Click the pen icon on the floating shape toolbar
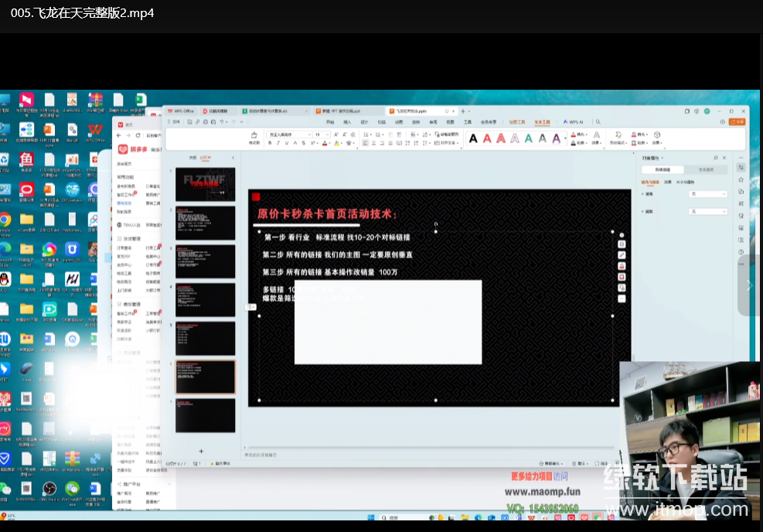This screenshot has width=763, height=532. pyautogui.click(x=622, y=255)
